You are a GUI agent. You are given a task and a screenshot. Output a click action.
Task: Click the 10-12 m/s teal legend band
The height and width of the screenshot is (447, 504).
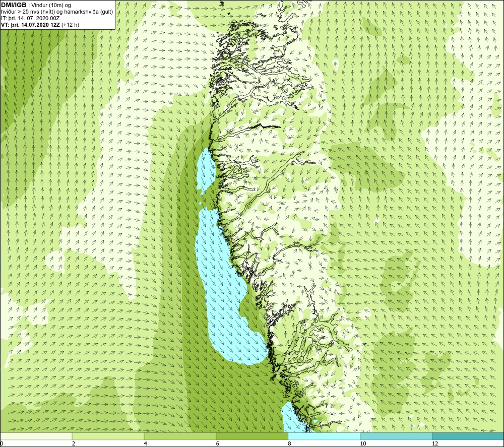(x=396, y=436)
